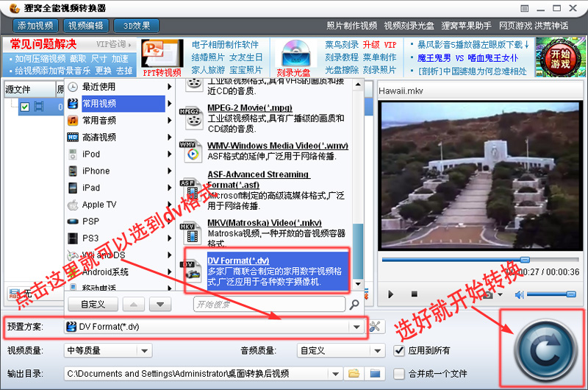Select iPad category

coord(119,188)
